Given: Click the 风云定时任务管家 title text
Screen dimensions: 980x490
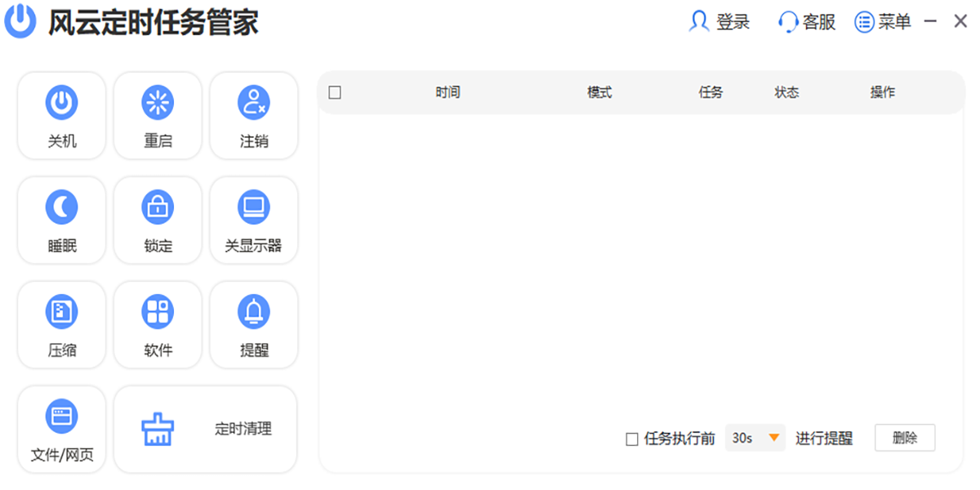Looking at the screenshot, I should click(154, 22).
